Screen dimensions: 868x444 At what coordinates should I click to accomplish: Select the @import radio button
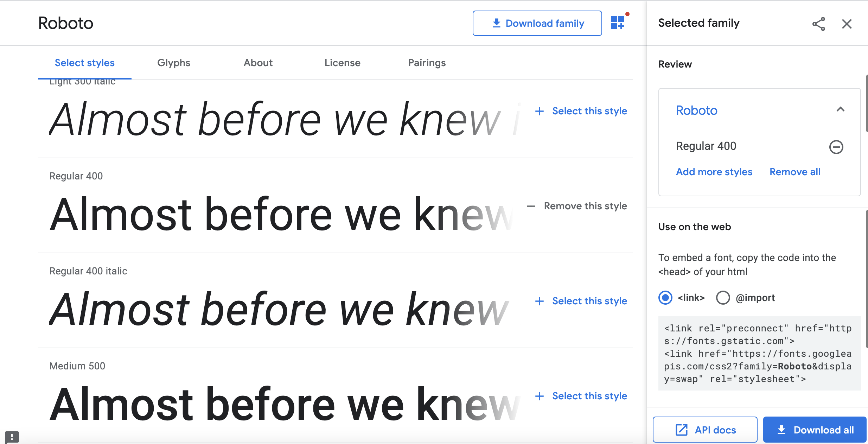click(x=723, y=298)
